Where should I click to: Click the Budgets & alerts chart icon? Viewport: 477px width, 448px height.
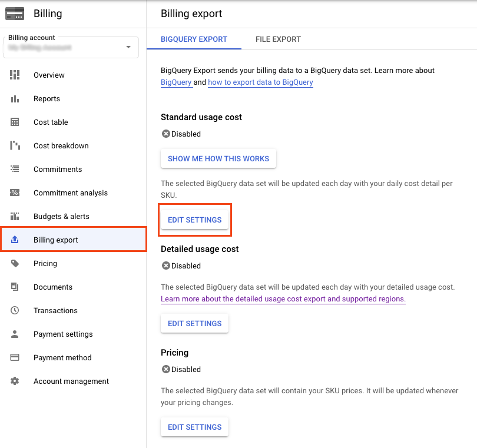pyautogui.click(x=15, y=216)
